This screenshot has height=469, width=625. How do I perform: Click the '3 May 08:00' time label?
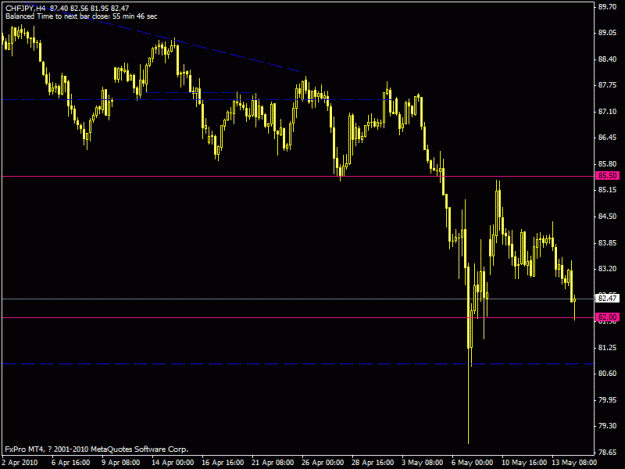tap(423, 463)
